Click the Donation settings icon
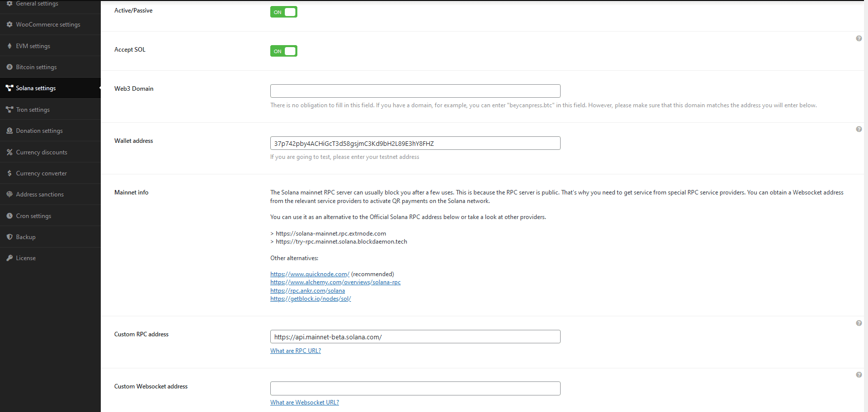This screenshot has width=868, height=412. point(10,131)
